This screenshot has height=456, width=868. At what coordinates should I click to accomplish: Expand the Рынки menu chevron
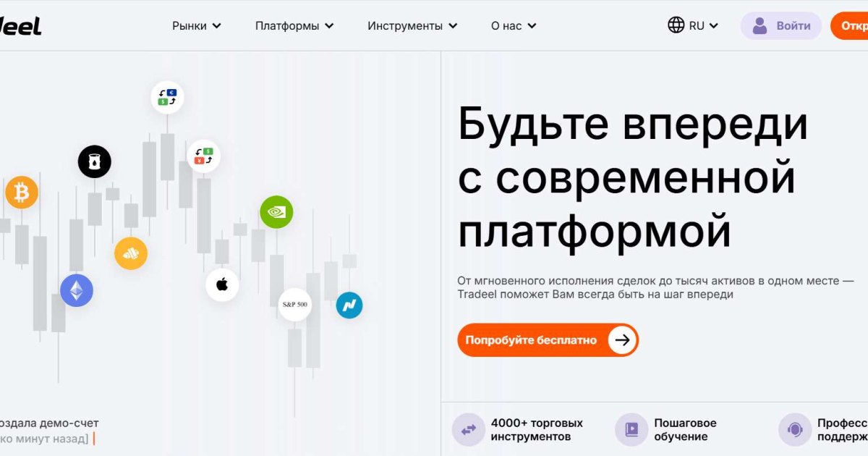(x=216, y=26)
